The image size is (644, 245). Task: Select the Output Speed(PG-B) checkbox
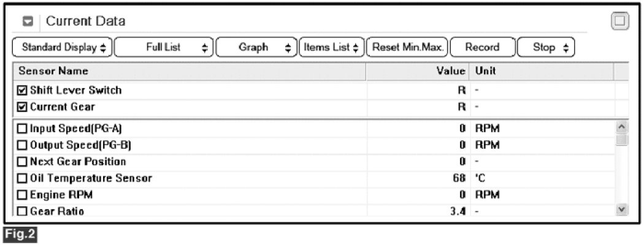coord(23,145)
